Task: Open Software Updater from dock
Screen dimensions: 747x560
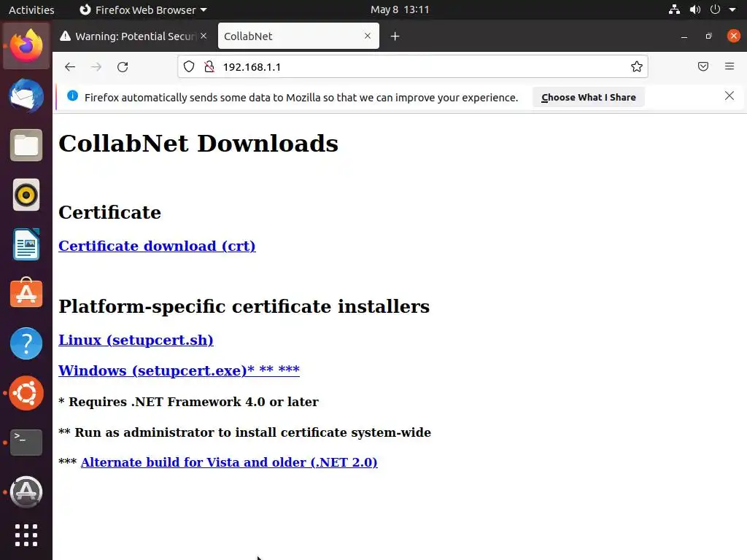Action: pos(26,492)
